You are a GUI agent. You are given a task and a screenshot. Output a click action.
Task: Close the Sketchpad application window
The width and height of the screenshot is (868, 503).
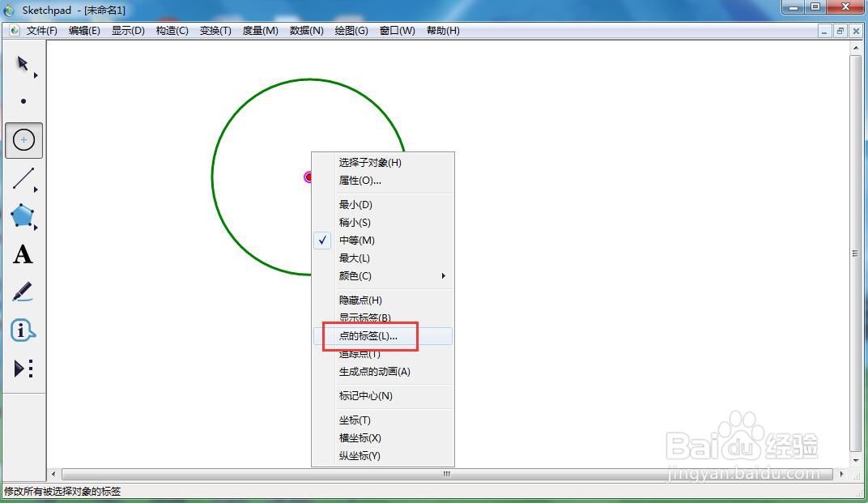click(846, 7)
